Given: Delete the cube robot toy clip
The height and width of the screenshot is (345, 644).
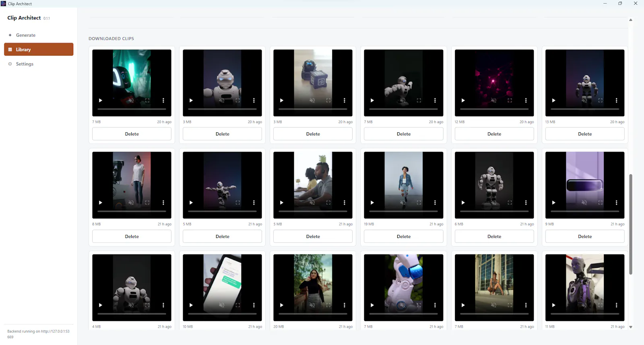Looking at the screenshot, I should pos(313,134).
